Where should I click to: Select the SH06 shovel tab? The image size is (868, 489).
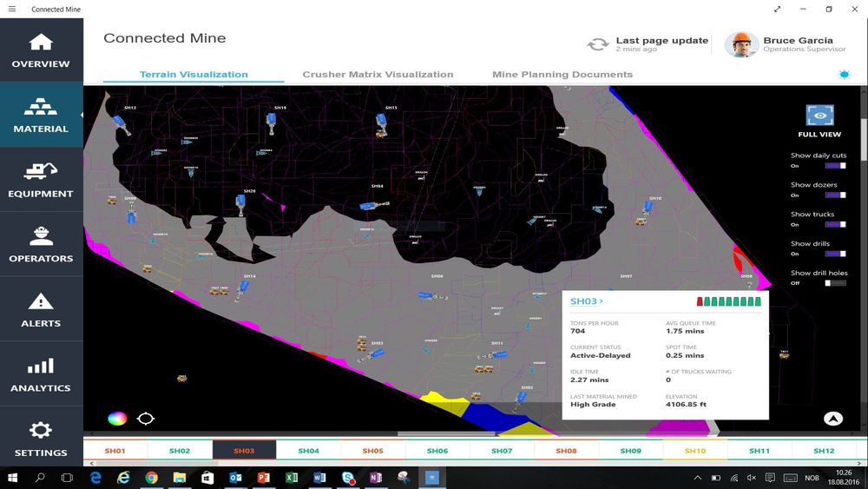click(437, 451)
